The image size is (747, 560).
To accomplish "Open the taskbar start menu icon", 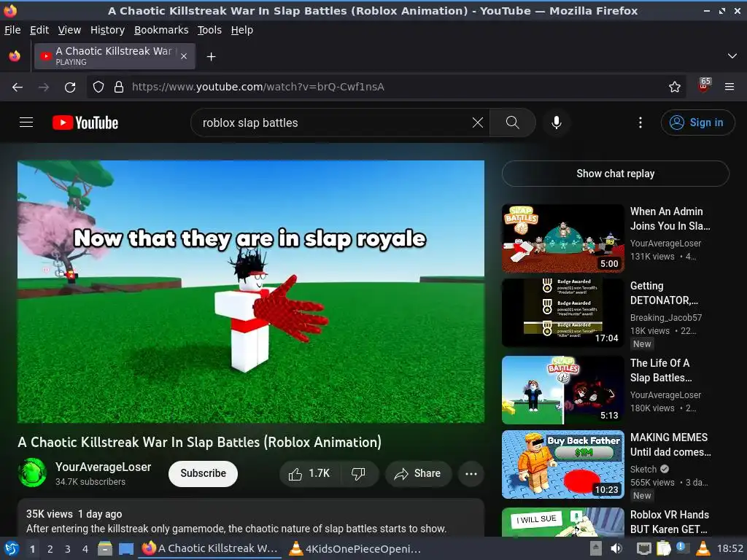I will [x=11, y=548].
